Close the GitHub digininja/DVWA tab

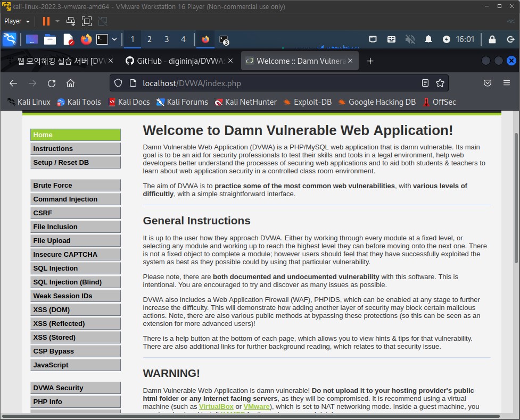230,61
